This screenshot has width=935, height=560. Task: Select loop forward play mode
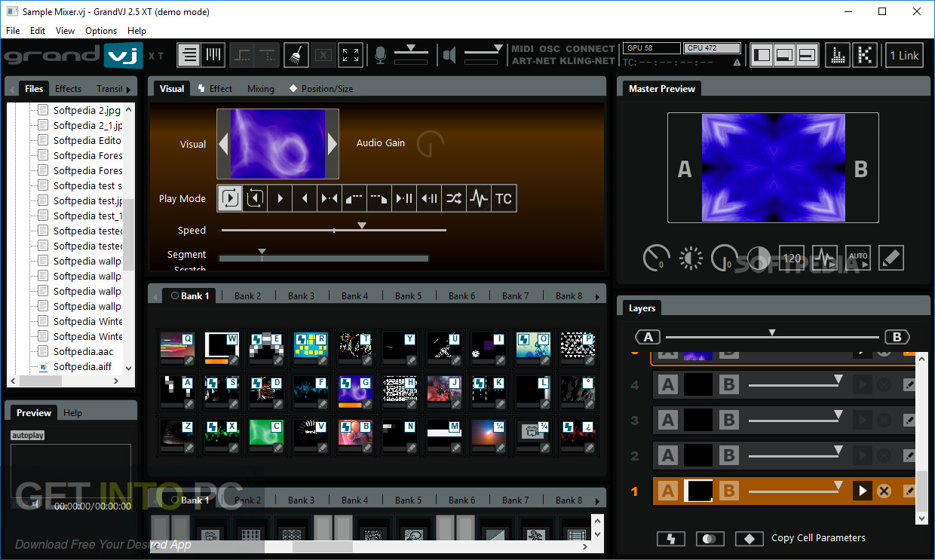[x=230, y=199]
